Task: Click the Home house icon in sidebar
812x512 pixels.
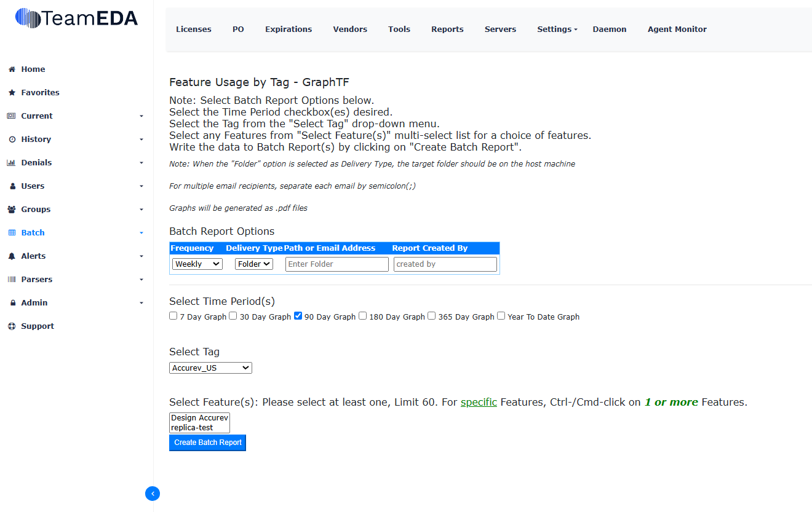Action: [11, 69]
